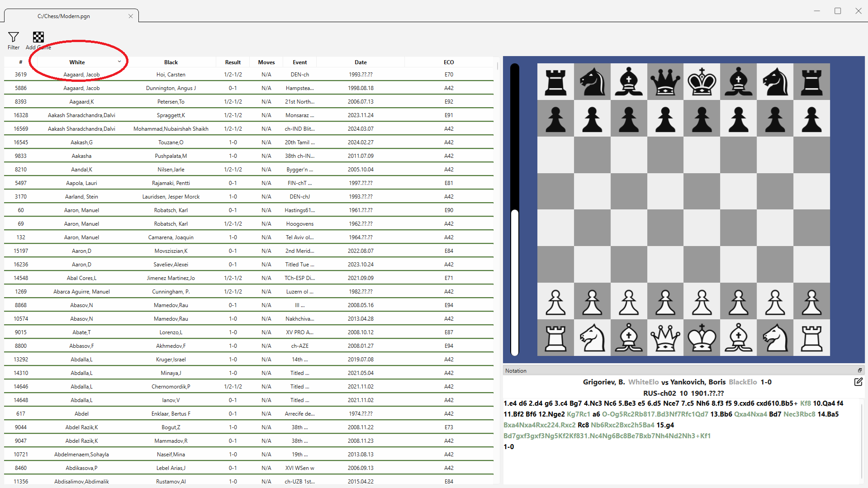The image size is (868, 488).
Task: Click the evaluation bar beside the board
Action: [514, 209]
